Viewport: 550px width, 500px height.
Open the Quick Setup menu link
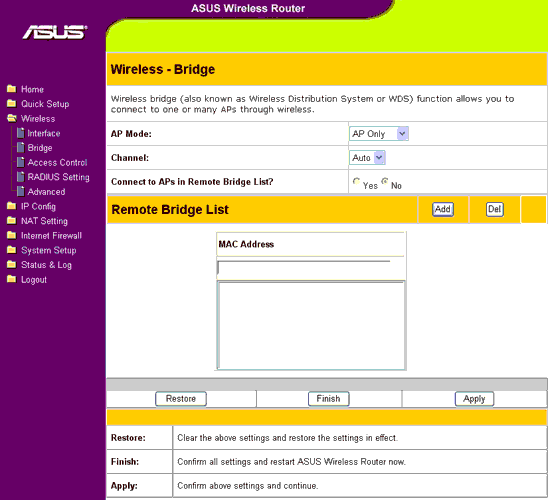click(x=45, y=104)
